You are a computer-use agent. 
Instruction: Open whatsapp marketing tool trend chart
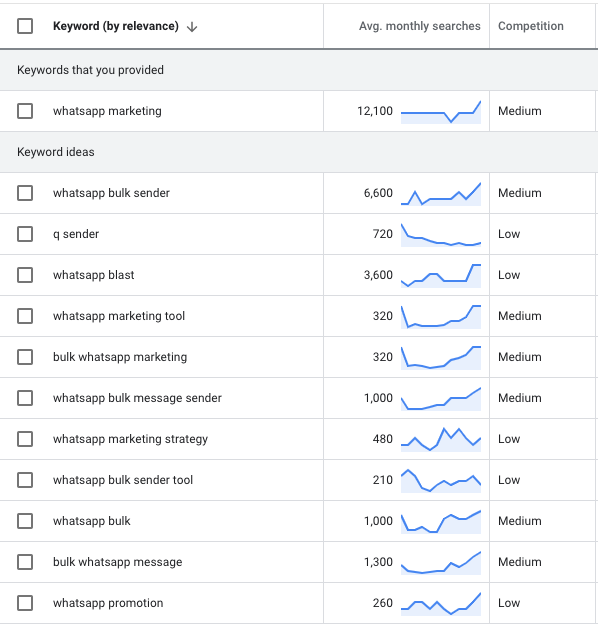(x=441, y=317)
